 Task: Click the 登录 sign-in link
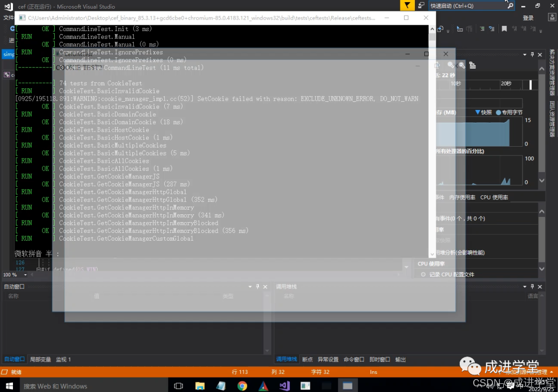528,17
